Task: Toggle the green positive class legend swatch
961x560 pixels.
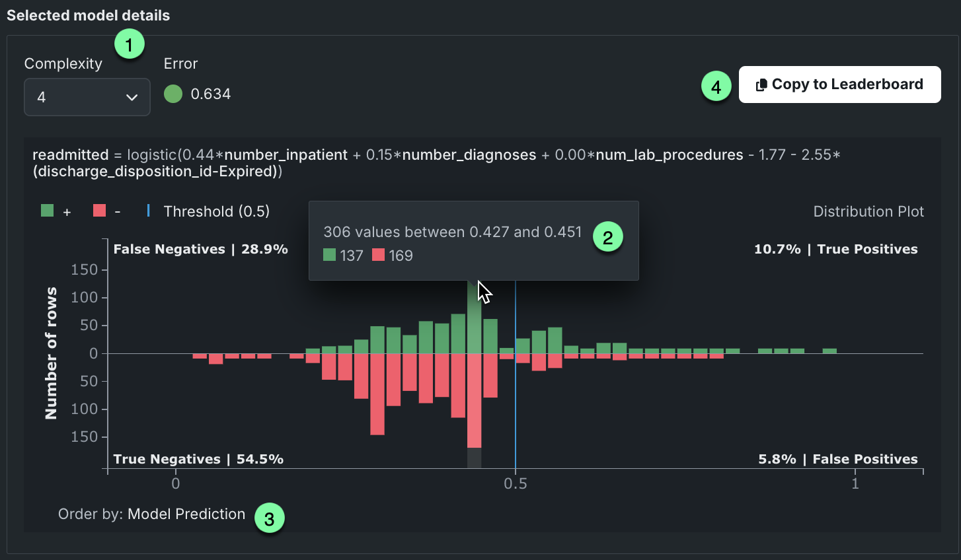Action: point(47,211)
